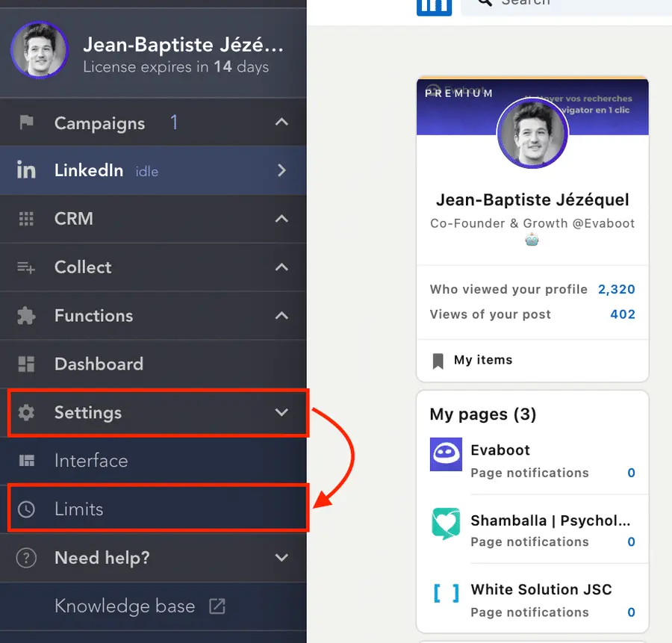Image resolution: width=672 pixels, height=643 pixels.
Task: Select the Campaigns flag icon
Action: (26, 122)
